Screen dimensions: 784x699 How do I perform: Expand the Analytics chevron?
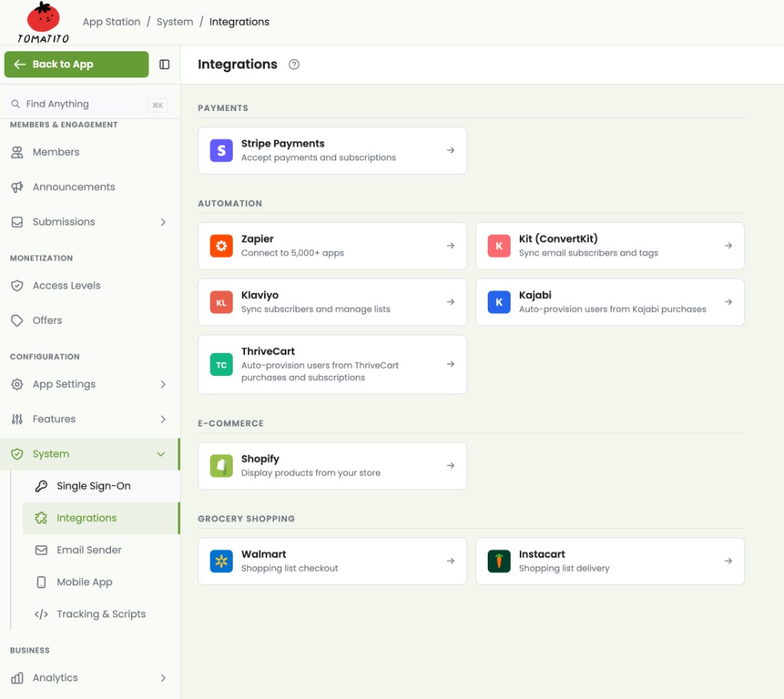point(163,678)
